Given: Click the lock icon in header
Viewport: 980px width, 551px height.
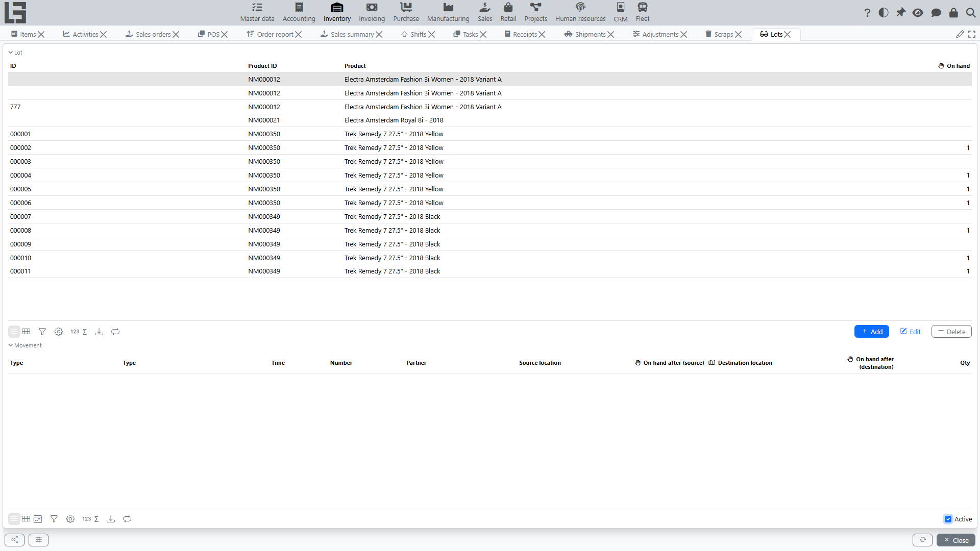Looking at the screenshot, I should pyautogui.click(x=953, y=13).
